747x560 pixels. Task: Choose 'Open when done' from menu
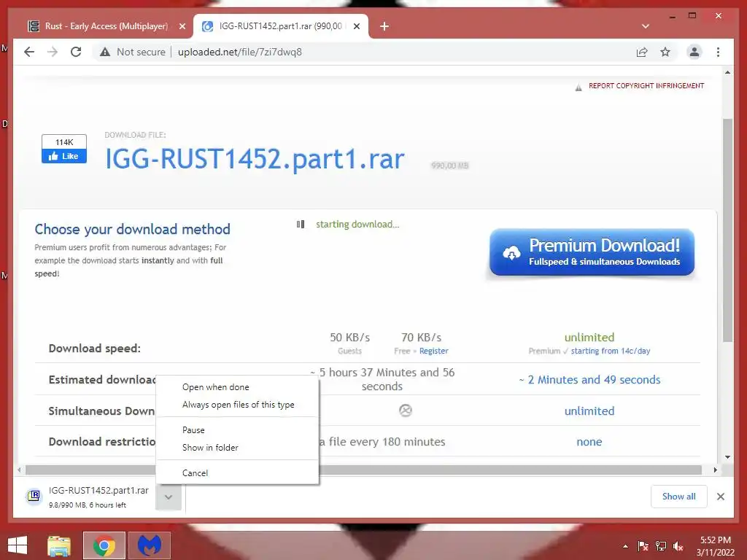tap(237, 387)
